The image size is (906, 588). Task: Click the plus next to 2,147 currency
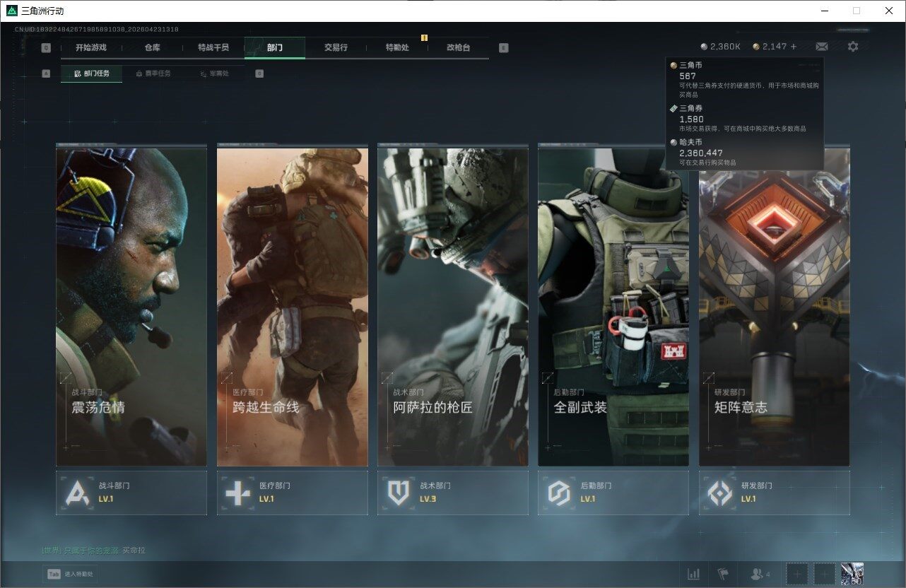[x=794, y=47]
